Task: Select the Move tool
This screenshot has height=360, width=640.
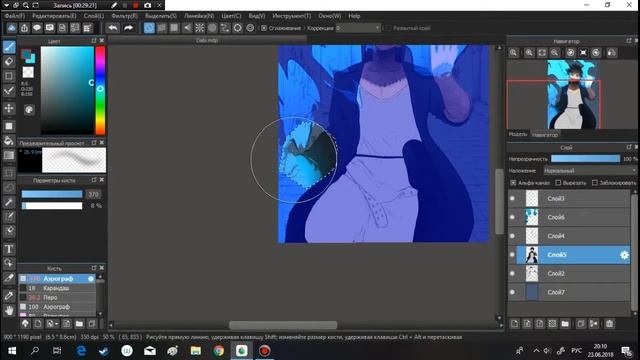Action: pyautogui.click(x=9, y=108)
